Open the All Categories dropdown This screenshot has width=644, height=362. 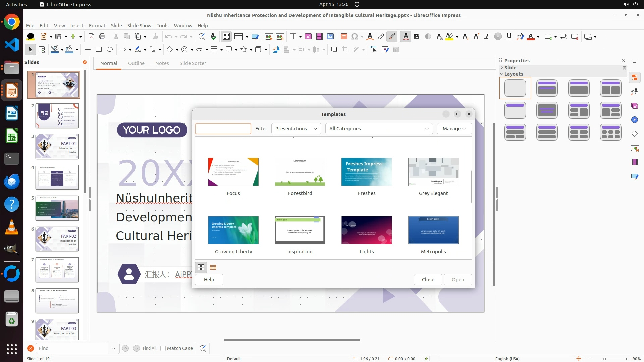(379, 129)
